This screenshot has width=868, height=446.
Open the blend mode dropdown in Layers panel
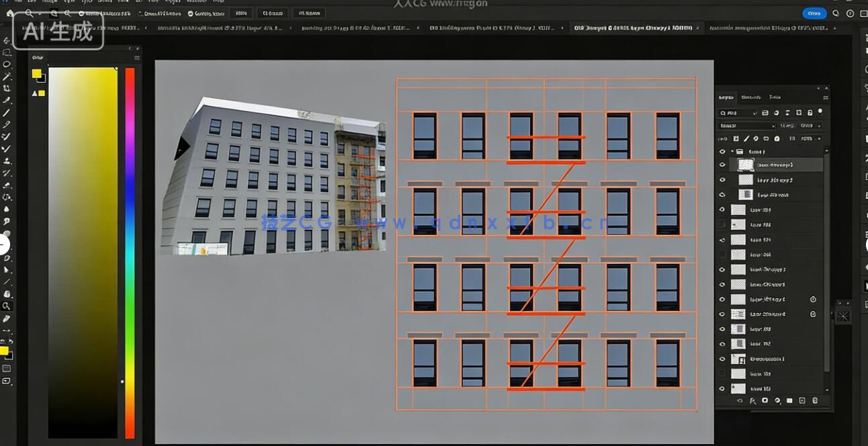click(746, 126)
